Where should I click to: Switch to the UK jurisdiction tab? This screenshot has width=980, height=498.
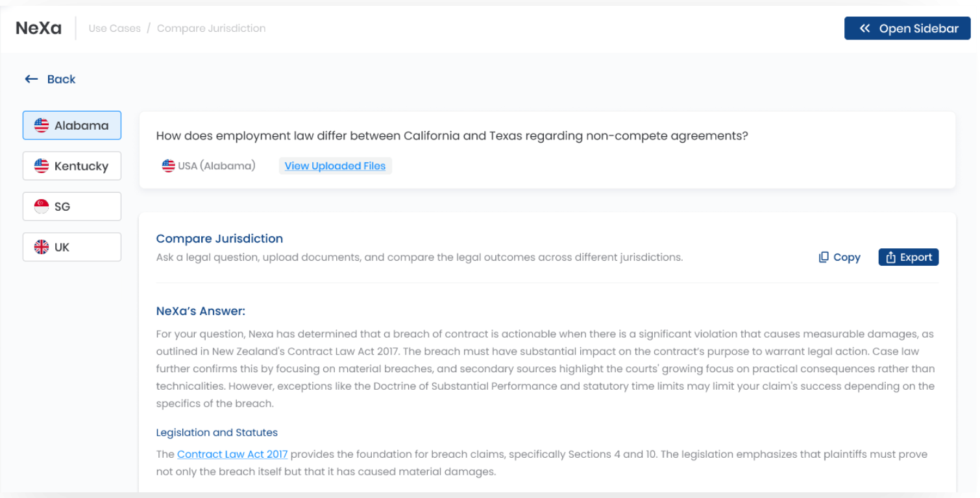point(72,247)
